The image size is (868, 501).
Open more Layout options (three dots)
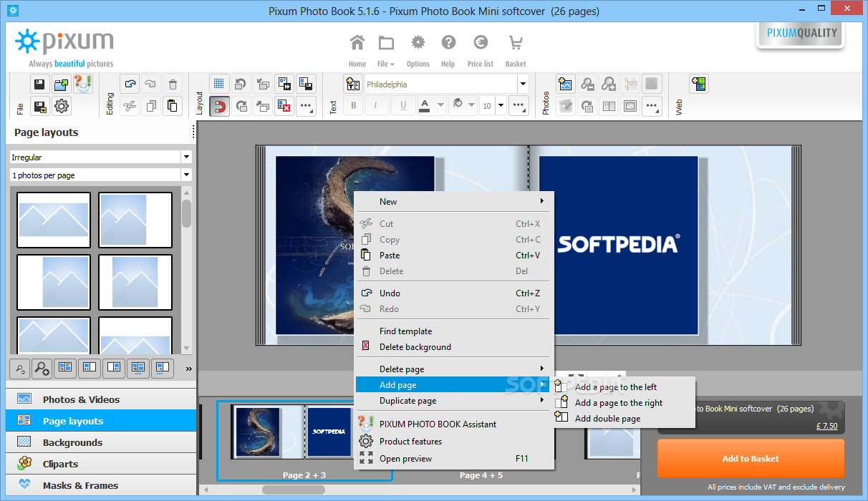pyautogui.click(x=306, y=106)
